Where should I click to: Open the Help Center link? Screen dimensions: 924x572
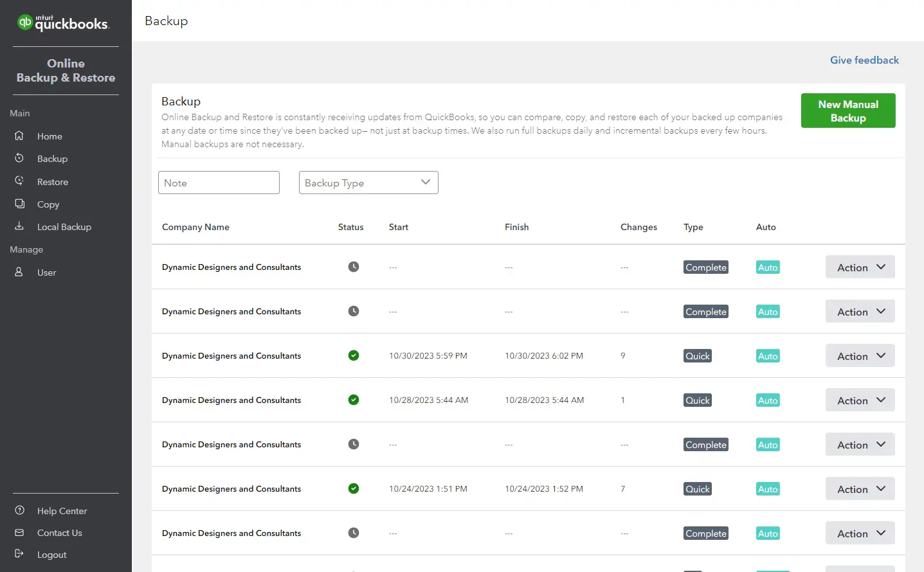coord(62,511)
